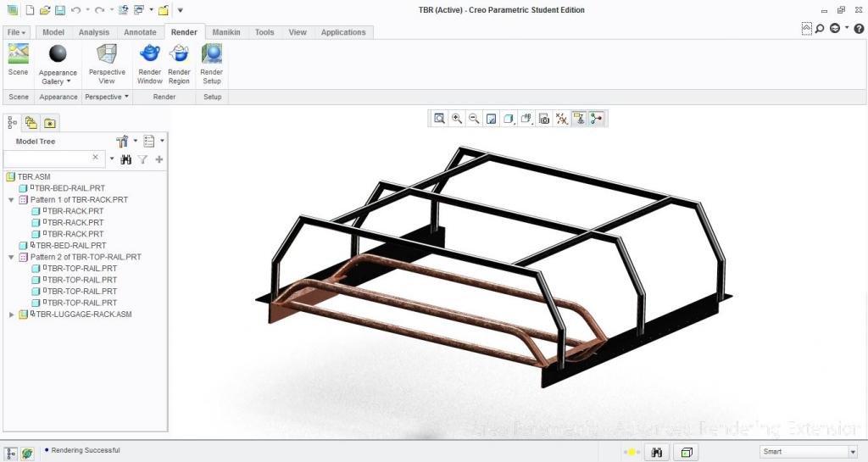Open Render Setup

point(211,64)
